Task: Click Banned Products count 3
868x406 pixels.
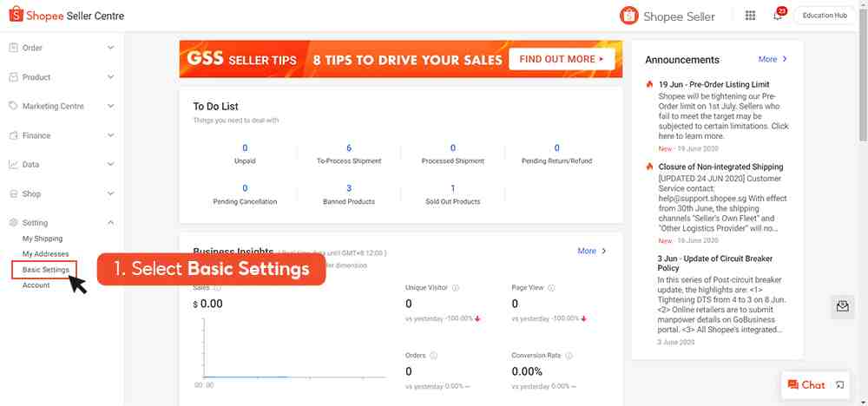Action: [349, 188]
